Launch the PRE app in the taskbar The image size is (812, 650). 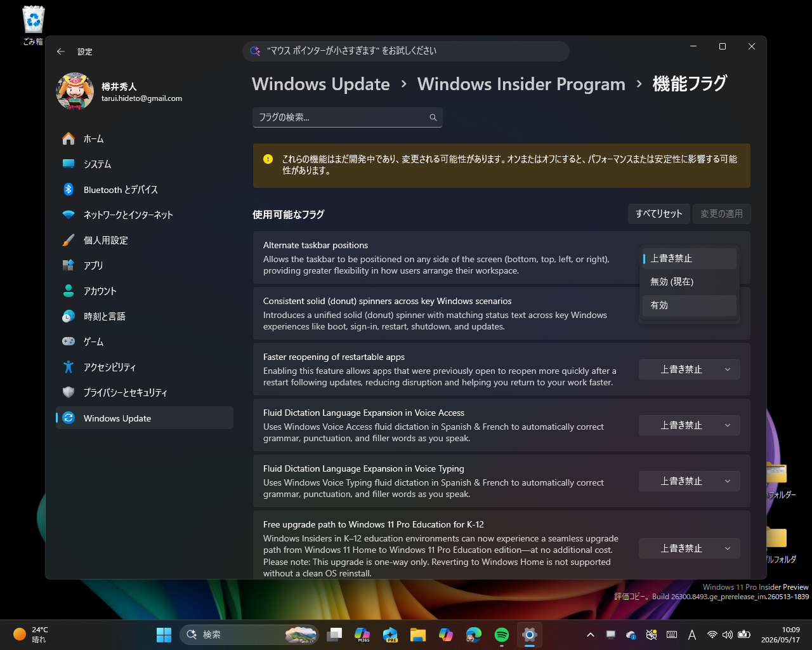(x=390, y=635)
